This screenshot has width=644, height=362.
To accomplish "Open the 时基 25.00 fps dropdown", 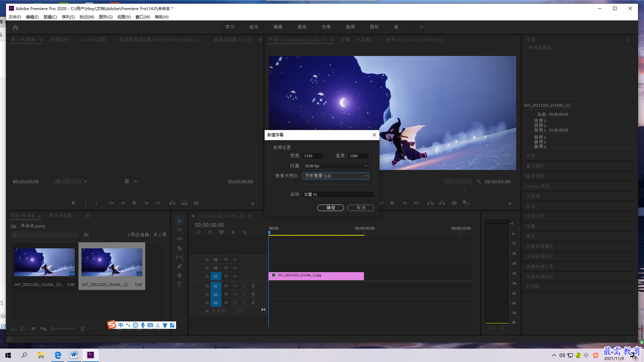I will coord(336,166).
